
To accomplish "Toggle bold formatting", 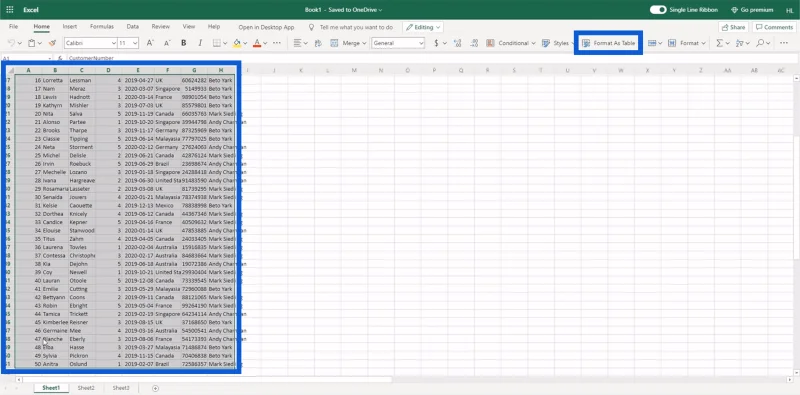I will (x=184, y=43).
